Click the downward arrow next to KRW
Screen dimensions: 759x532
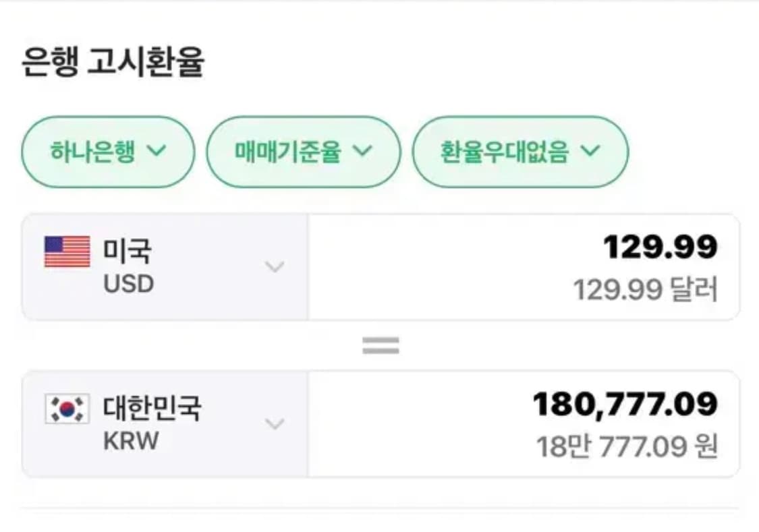274,423
